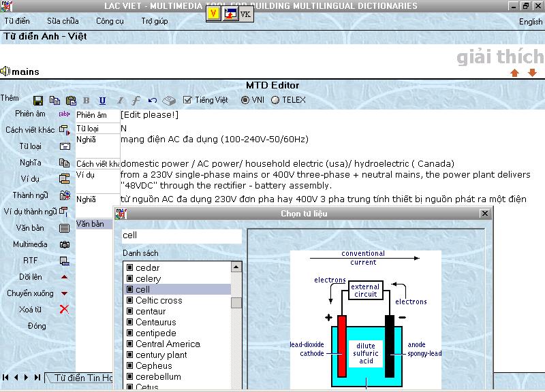Select the VNI input method
This screenshot has width=545, height=392.
click(245, 100)
